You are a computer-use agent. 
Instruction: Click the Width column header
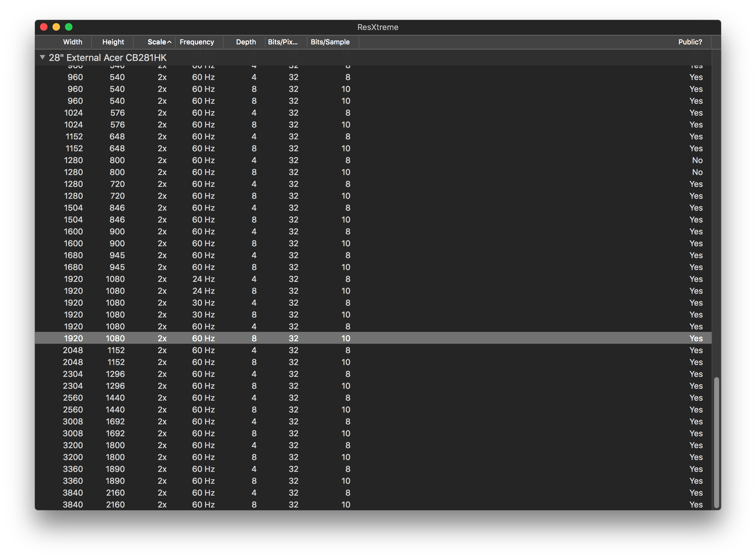pos(72,42)
